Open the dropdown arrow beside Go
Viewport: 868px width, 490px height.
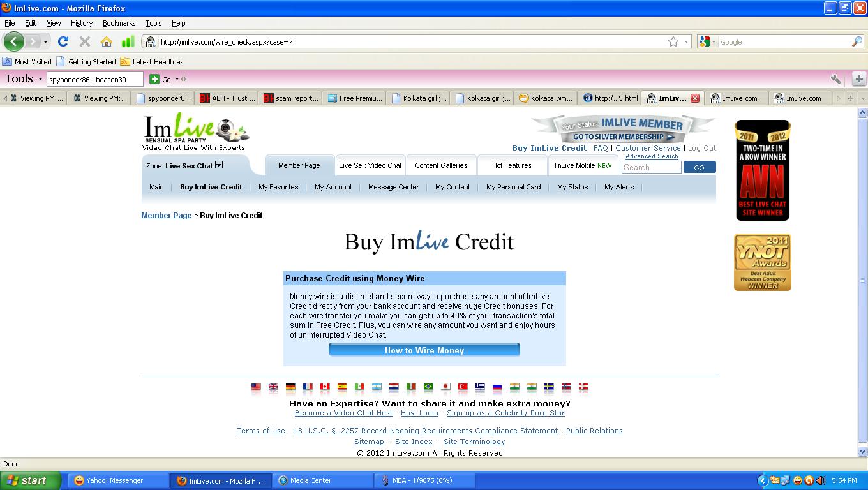point(177,79)
